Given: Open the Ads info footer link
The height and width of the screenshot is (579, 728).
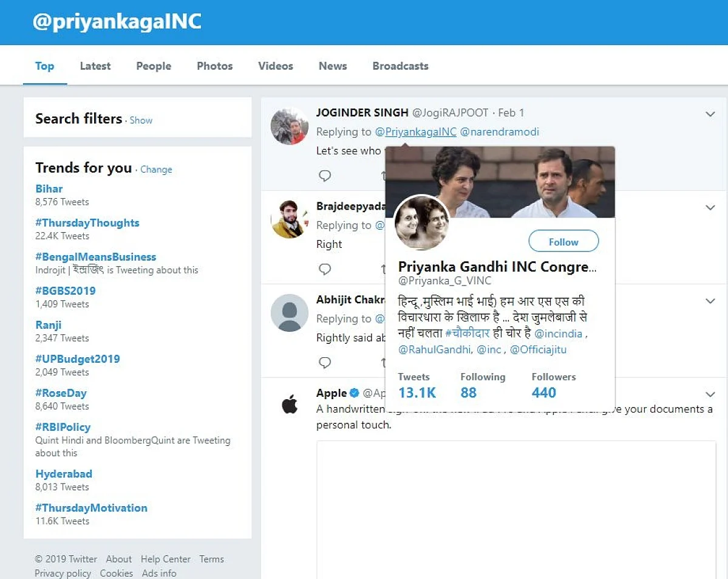Looking at the screenshot, I should coord(159,574).
